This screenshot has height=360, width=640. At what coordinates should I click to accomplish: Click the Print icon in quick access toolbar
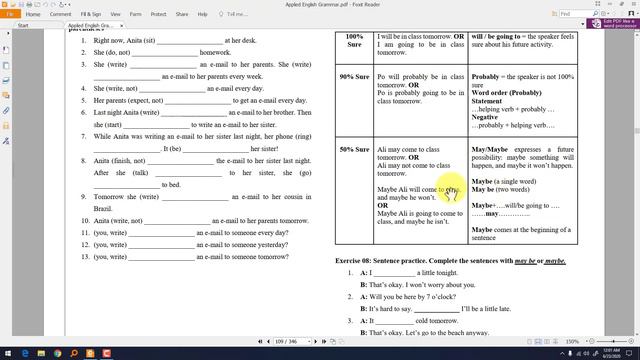pyautogui.click(x=29, y=4)
